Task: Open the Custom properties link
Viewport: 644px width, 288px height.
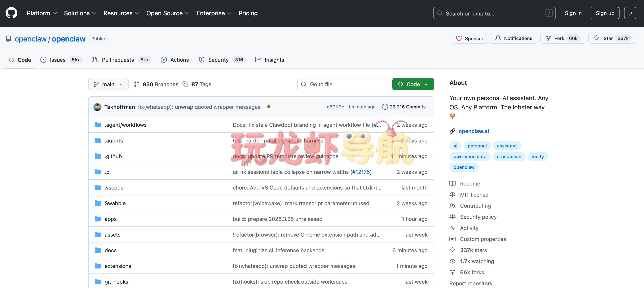Action: tap(478, 239)
